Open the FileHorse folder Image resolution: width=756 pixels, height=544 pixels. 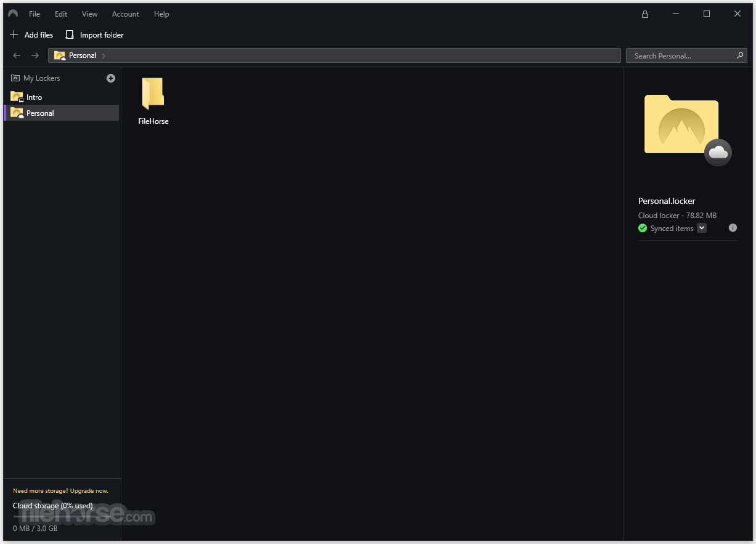(x=153, y=101)
